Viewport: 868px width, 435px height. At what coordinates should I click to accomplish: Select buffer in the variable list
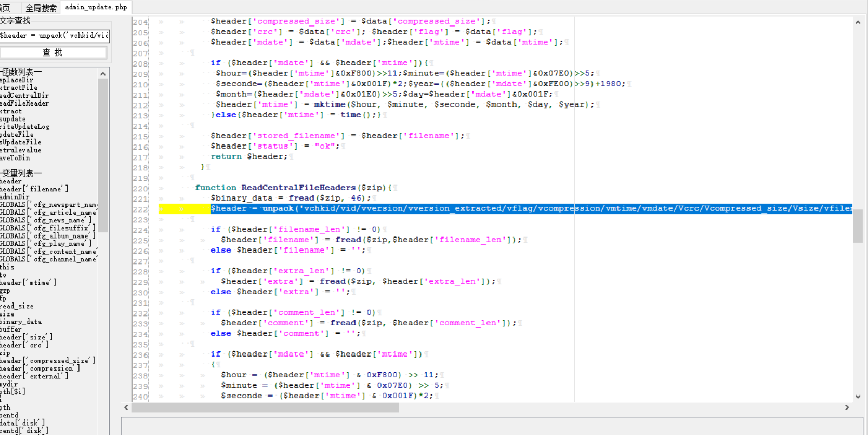click(x=11, y=329)
